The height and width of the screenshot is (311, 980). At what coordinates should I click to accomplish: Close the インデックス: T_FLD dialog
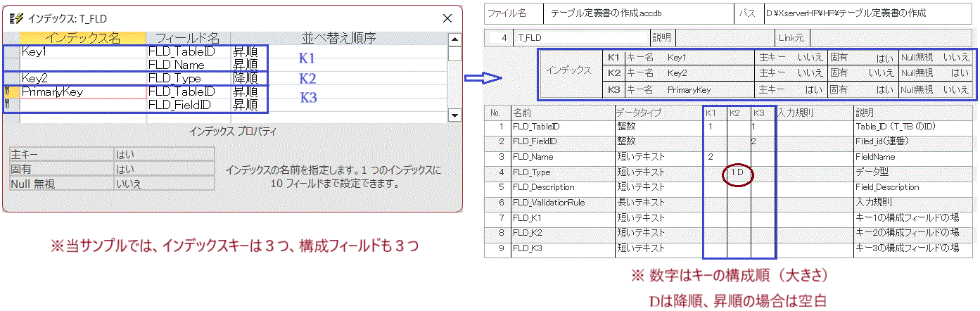pyautogui.click(x=447, y=19)
